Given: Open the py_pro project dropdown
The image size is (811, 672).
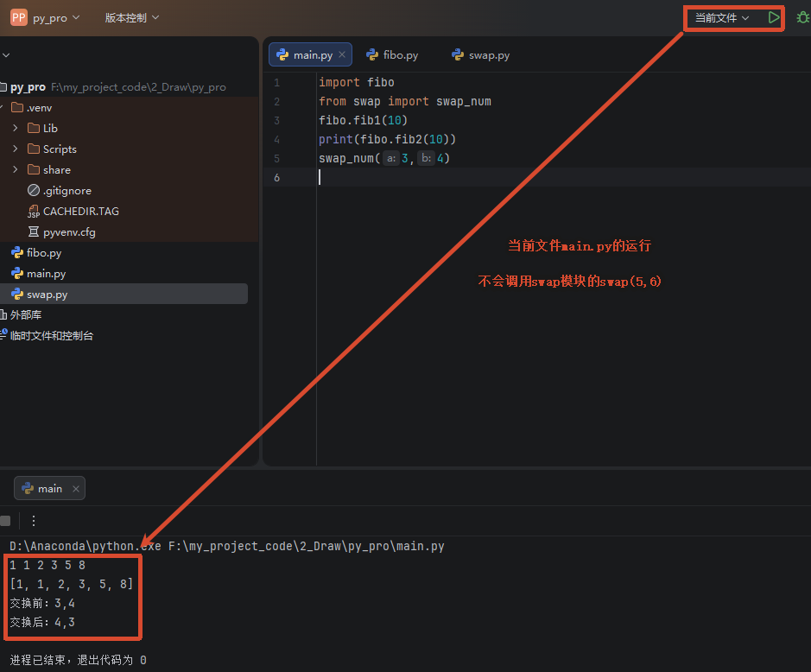Looking at the screenshot, I should pyautogui.click(x=56, y=17).
